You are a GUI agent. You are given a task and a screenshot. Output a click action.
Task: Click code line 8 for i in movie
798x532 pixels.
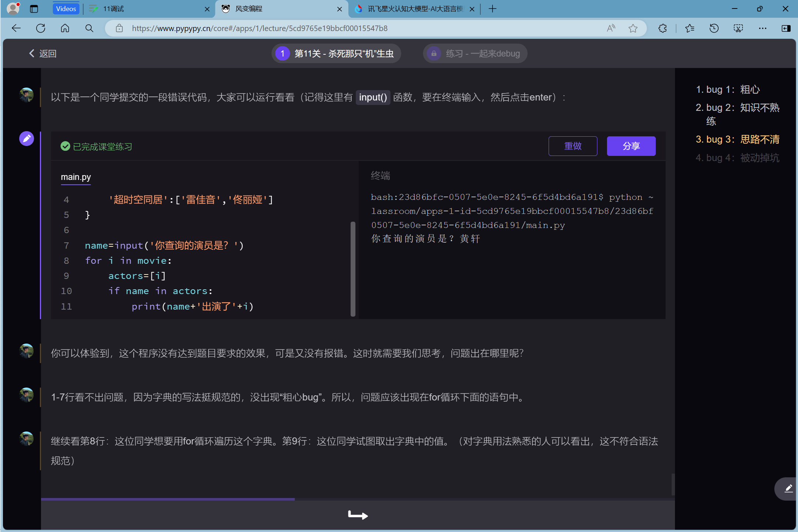(x=128, y=260)
